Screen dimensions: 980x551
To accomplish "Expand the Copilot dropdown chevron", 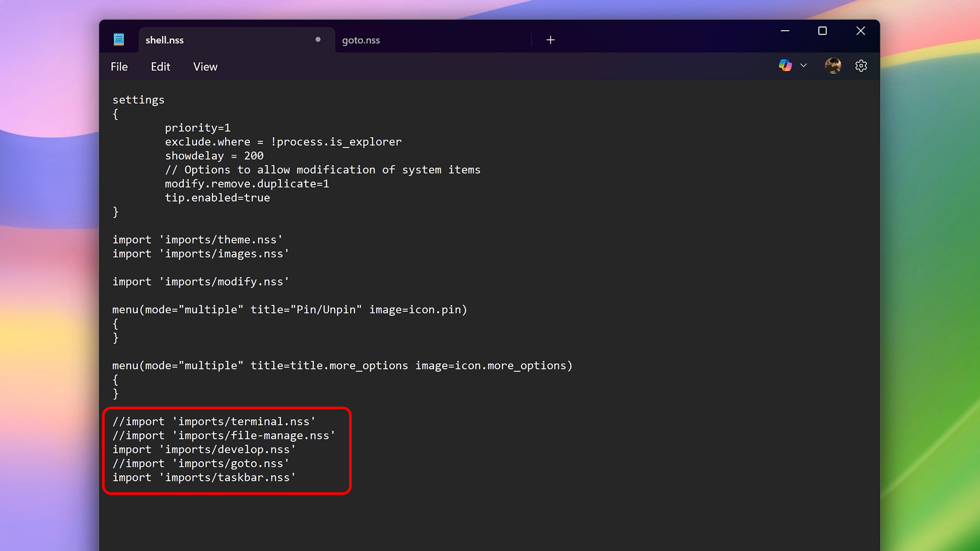I will [803, 66].
